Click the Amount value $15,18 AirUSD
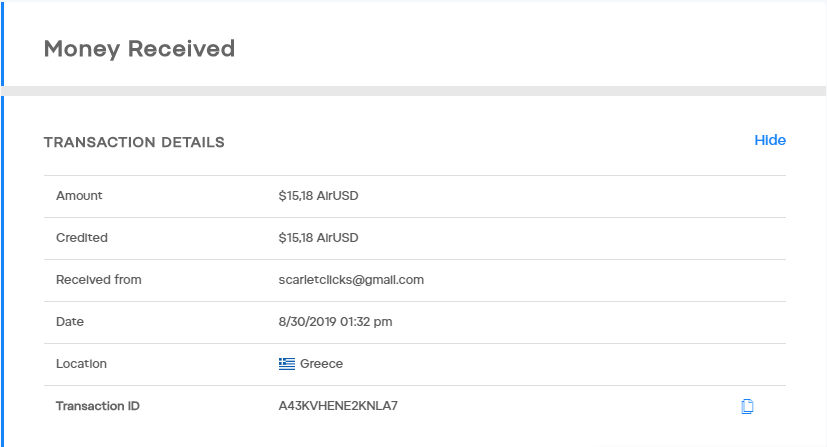Screen dimensions: 827x447 pos(318,196)
